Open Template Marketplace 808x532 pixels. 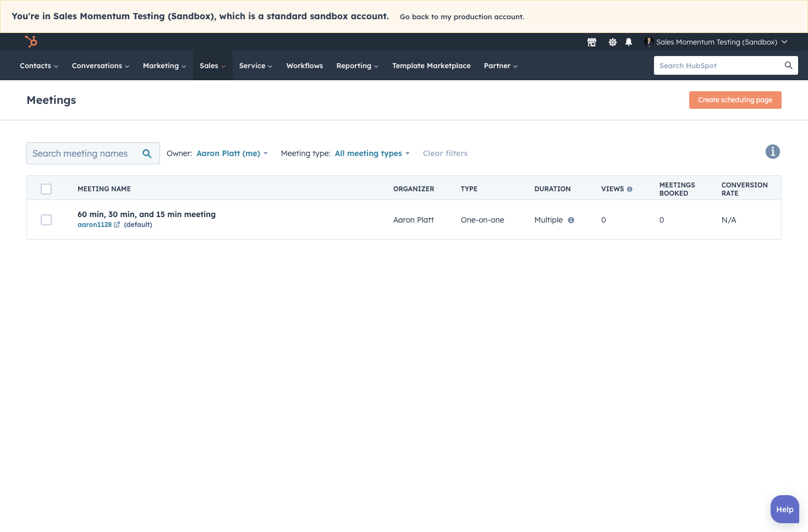[431, 65]
